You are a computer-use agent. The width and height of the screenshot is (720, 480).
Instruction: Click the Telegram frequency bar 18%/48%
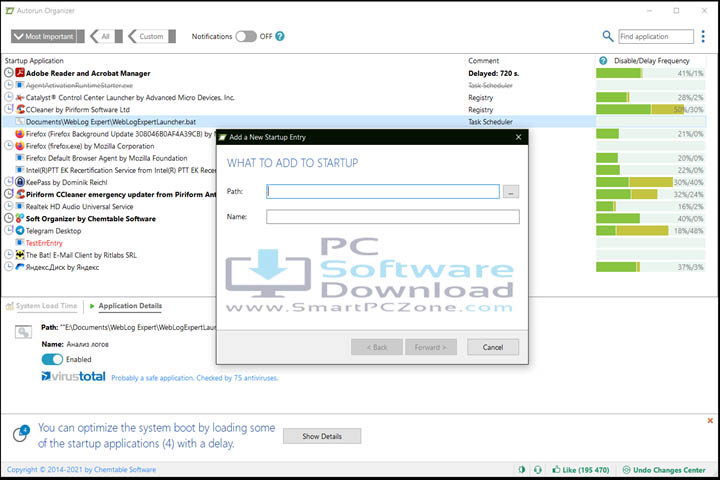click(x=650, y=231)
